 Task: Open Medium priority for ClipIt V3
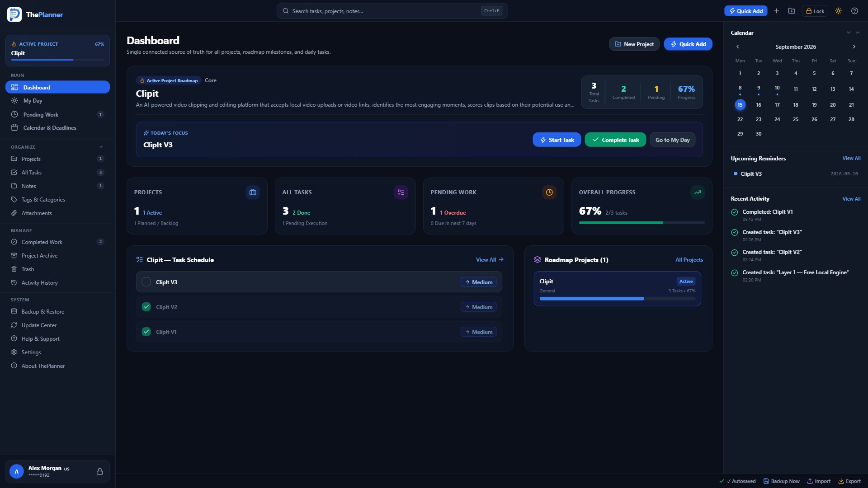479,282
